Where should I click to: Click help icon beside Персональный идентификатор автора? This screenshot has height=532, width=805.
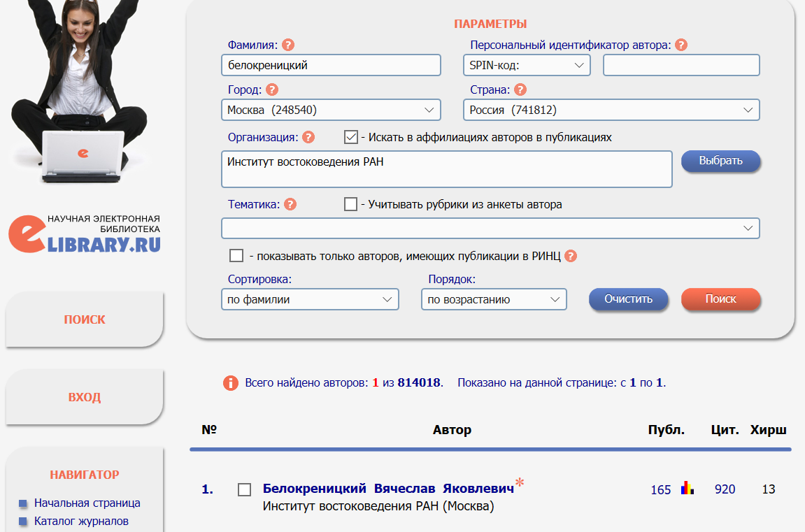pyautogui.click(x=681, y=45)
